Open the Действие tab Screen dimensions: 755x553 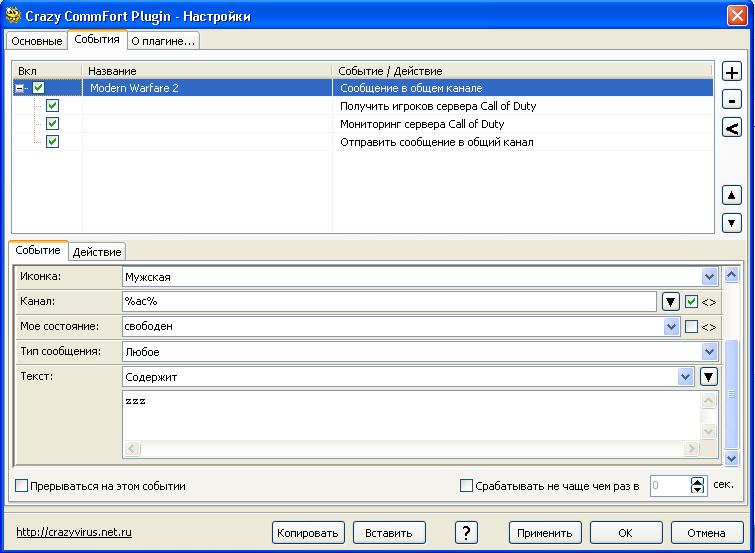pyautogui.click(x=97, y=252)
